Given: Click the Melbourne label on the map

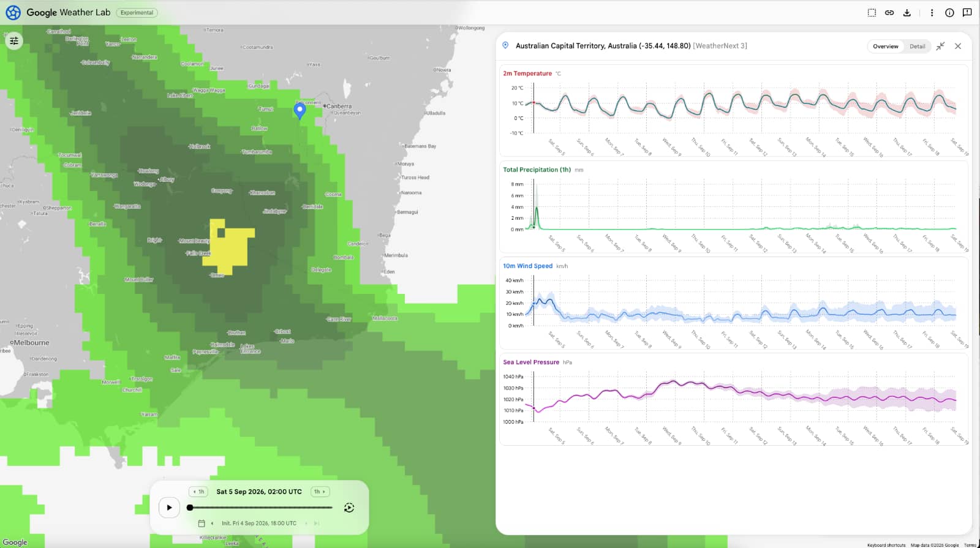Looking at the screenshot, I should [x=31, y=343].
